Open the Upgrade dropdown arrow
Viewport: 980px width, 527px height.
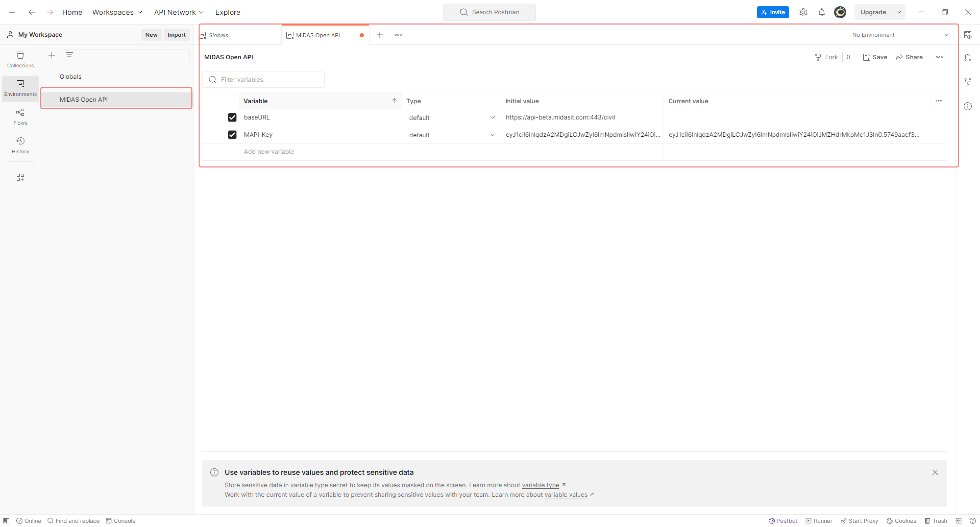click(x=899, y=12)
